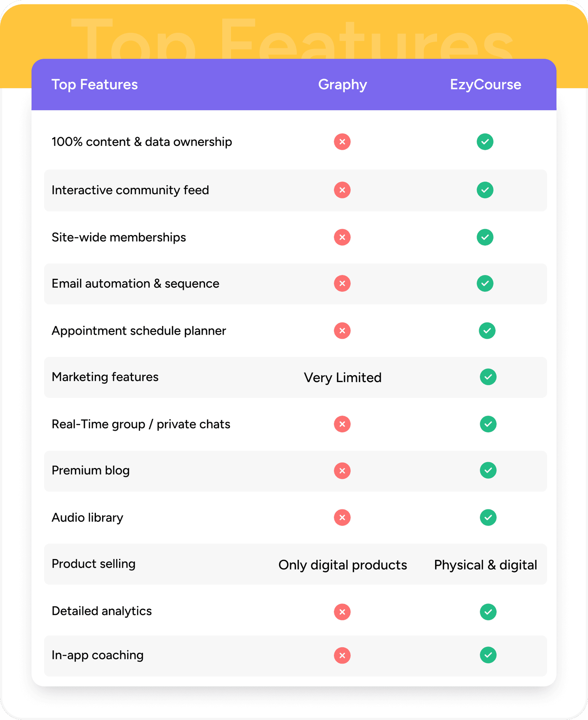
Task: Click EzyCourse green check for Marketing features
Action: 488,377
